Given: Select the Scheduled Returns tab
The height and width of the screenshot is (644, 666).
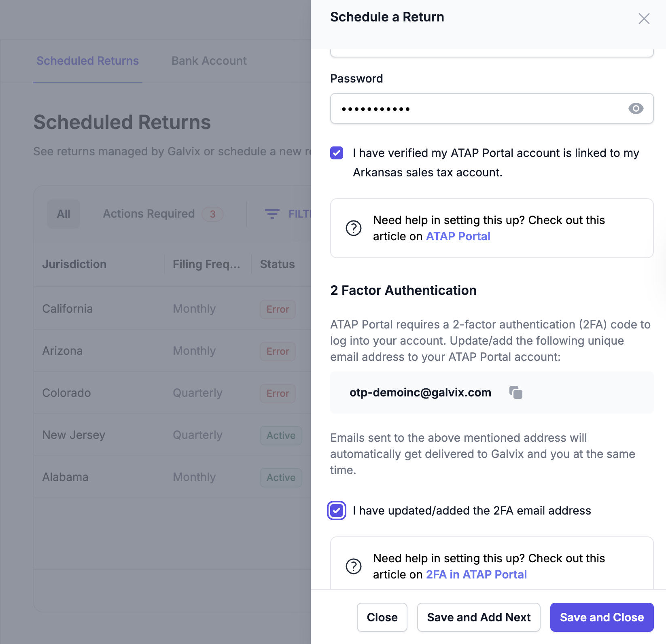Looking at the screenshot, I should [87, 61].
